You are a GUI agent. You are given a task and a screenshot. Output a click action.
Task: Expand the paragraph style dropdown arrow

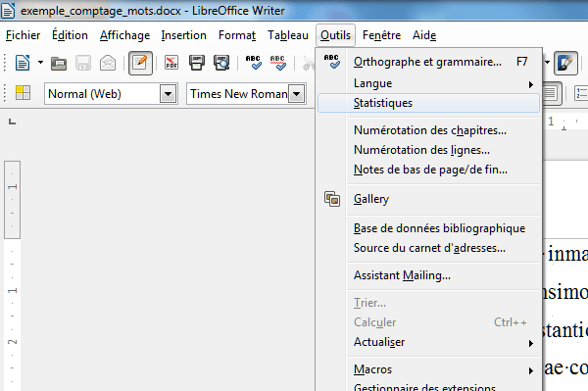tap(168, 94)
